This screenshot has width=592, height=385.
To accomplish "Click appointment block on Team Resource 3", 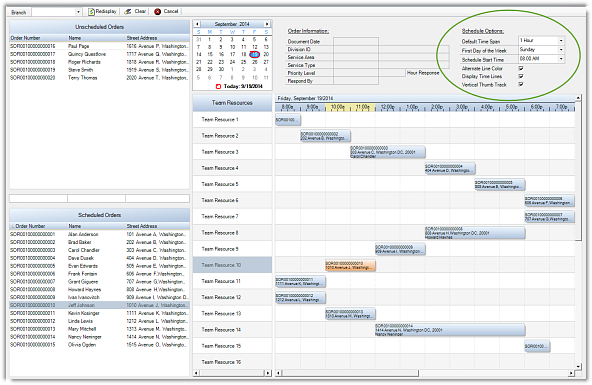I will (x=388, y=152).
